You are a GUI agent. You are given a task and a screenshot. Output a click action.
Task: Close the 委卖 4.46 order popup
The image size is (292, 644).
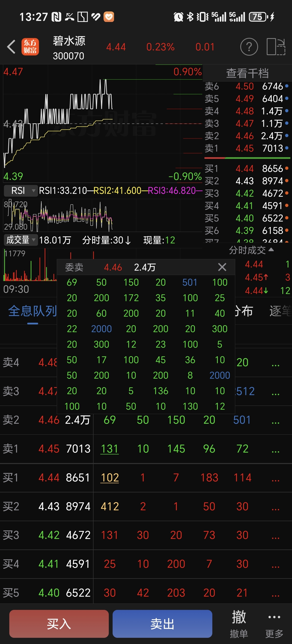[222, 267]
